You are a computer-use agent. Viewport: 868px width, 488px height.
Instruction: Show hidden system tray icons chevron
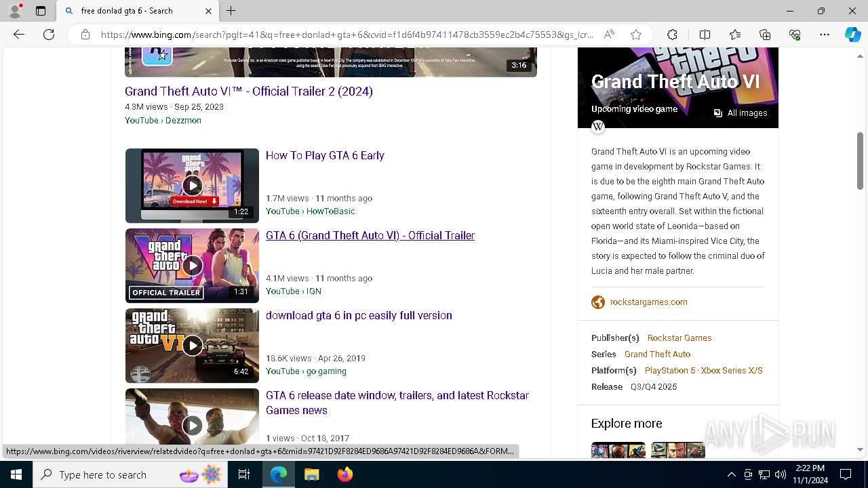pos(731,474)
